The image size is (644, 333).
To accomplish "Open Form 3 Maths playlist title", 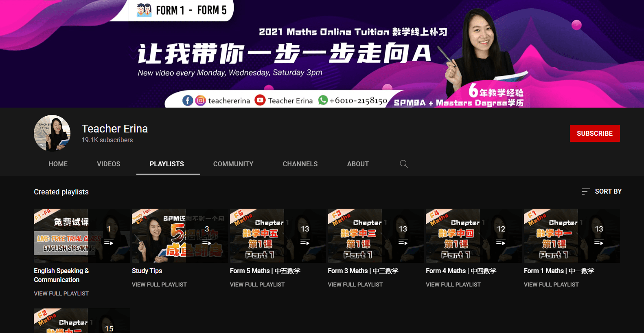I will (363, 271).
